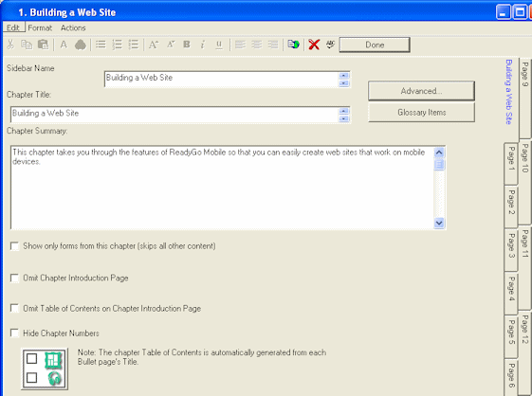Viewport: 532px width, 396px height.
Task: Increase font size with larger-A icon
Action: point(154,45)
